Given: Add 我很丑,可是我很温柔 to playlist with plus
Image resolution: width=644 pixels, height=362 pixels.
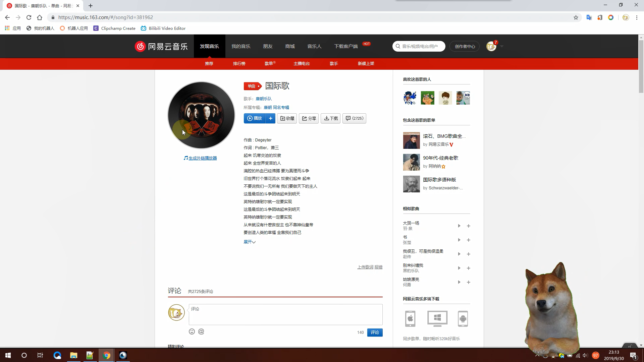Looking at the screenshot, I should pos(469,254).
